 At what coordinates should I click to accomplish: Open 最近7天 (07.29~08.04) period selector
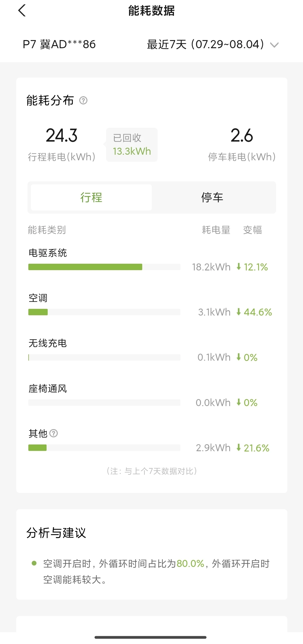coord(213,44)
